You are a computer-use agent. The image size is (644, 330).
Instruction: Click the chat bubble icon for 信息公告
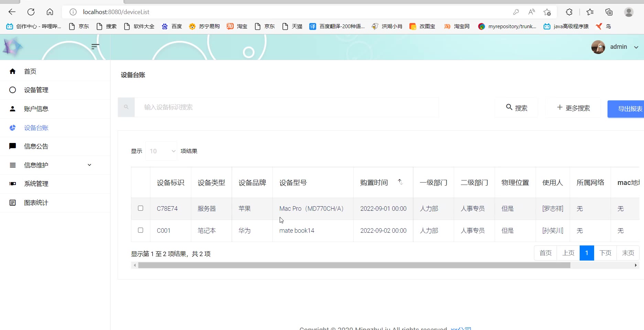pyautogui.click(x=13, y=146)
